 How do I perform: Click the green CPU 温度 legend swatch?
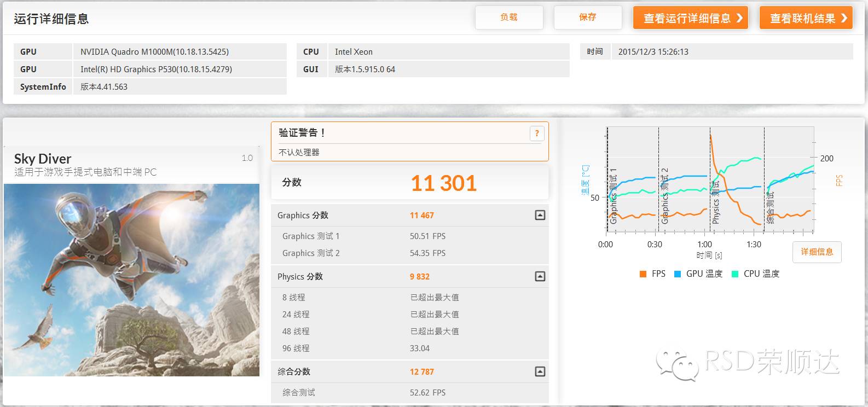[735, 274]
